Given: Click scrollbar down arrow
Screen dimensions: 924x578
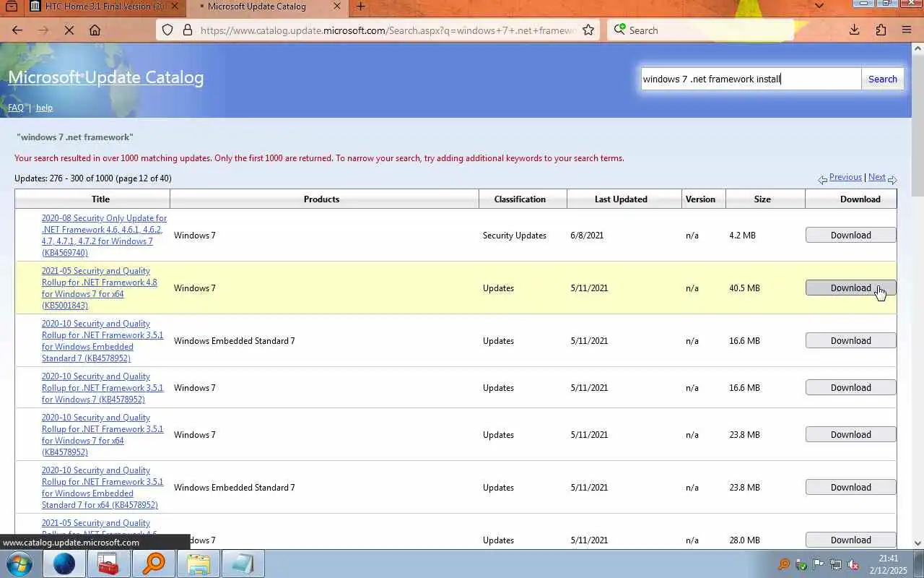Looking at the screenshot, I should click(918, 543).
